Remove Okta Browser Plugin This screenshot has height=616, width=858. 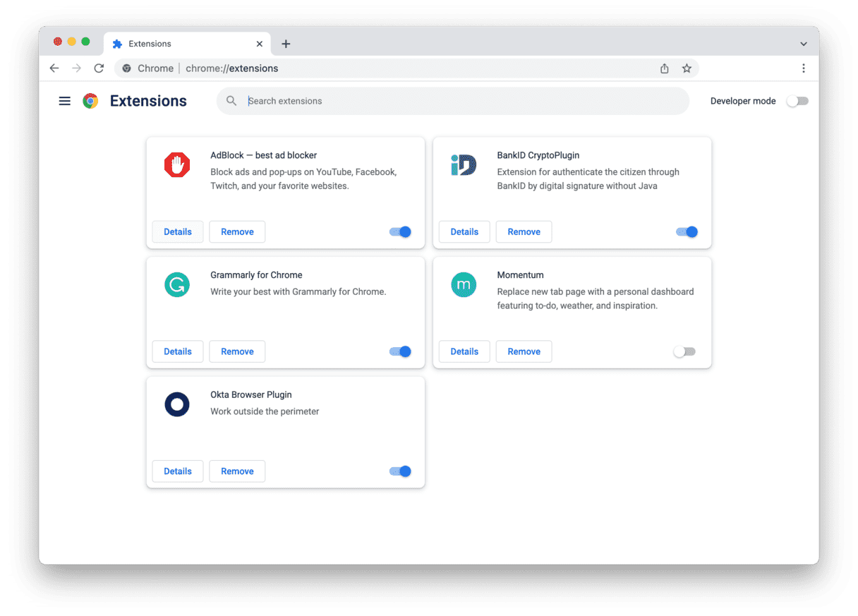(x=237, y=471)
